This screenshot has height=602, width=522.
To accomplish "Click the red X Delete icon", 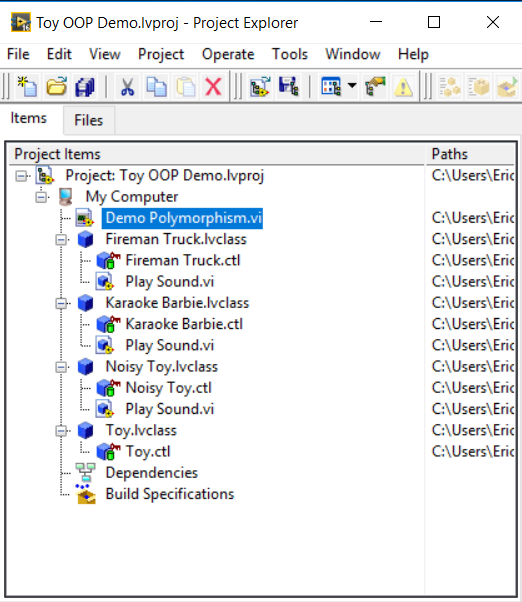I will coord(213,86).
